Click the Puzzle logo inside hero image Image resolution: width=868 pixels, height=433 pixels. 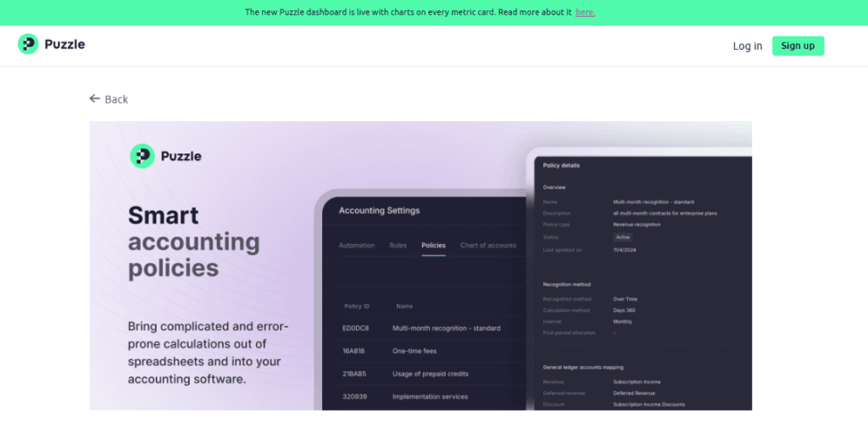tap(165, 156)
